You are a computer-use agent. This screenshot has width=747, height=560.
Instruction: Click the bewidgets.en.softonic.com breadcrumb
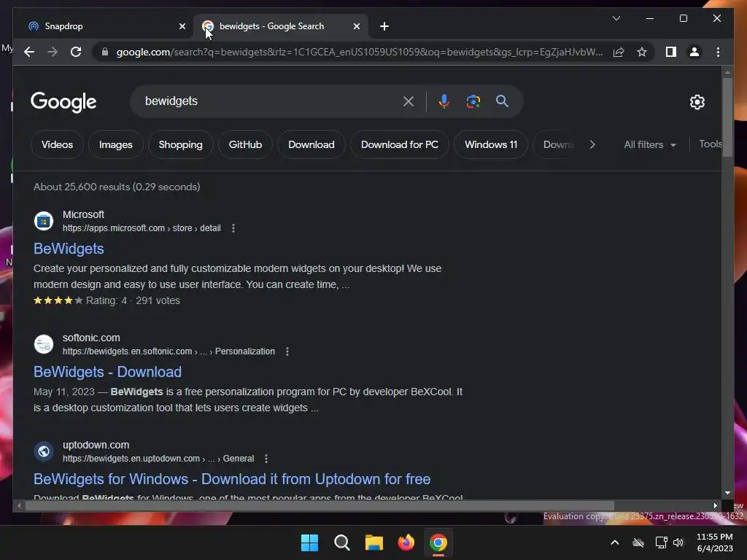pyautogui.click(x=169, y=351)
